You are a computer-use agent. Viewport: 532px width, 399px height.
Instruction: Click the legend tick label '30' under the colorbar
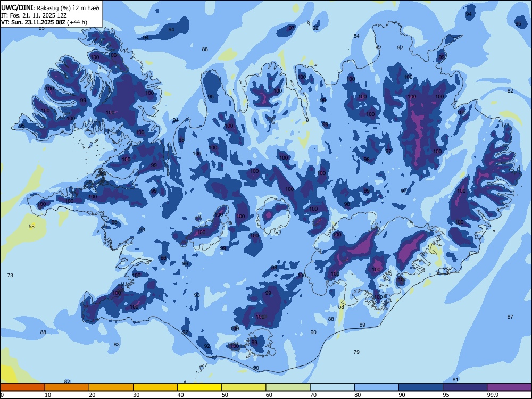pyautogui.click(x=136, y=395)
